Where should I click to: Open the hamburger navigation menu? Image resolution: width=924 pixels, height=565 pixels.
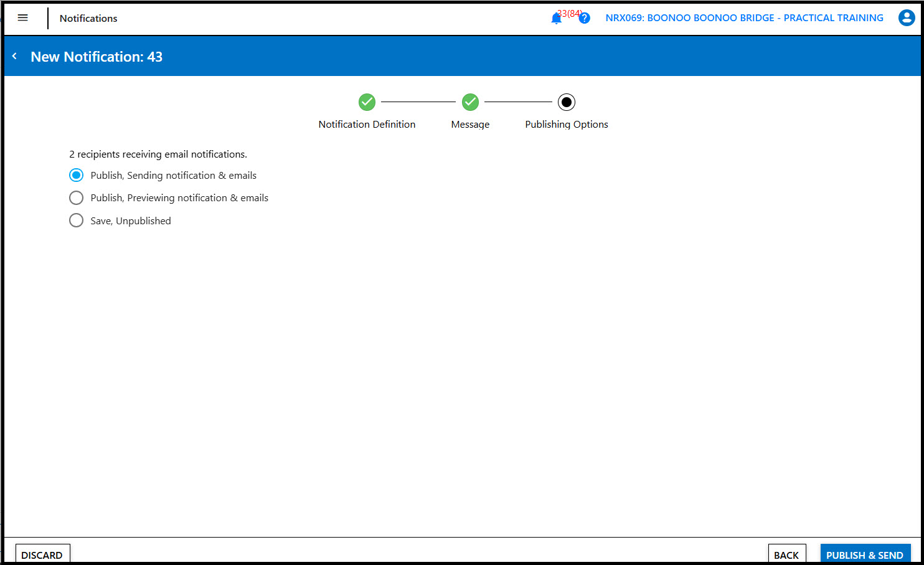click(x=23, y=18)
